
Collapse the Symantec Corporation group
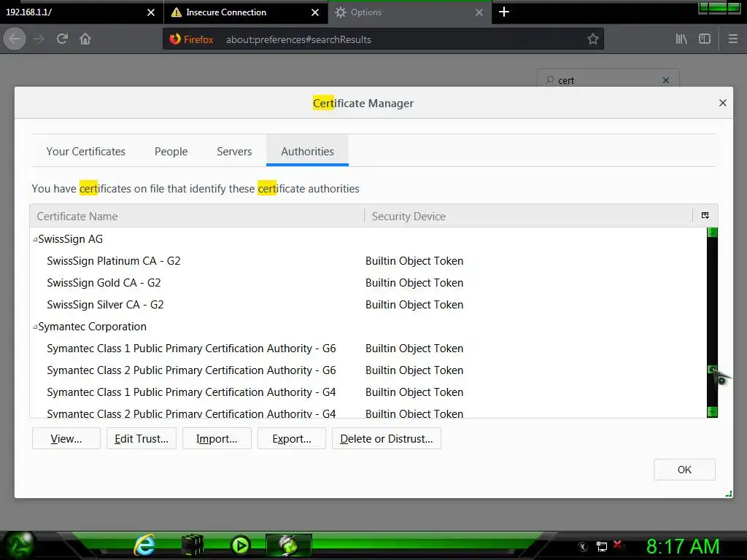35,327
